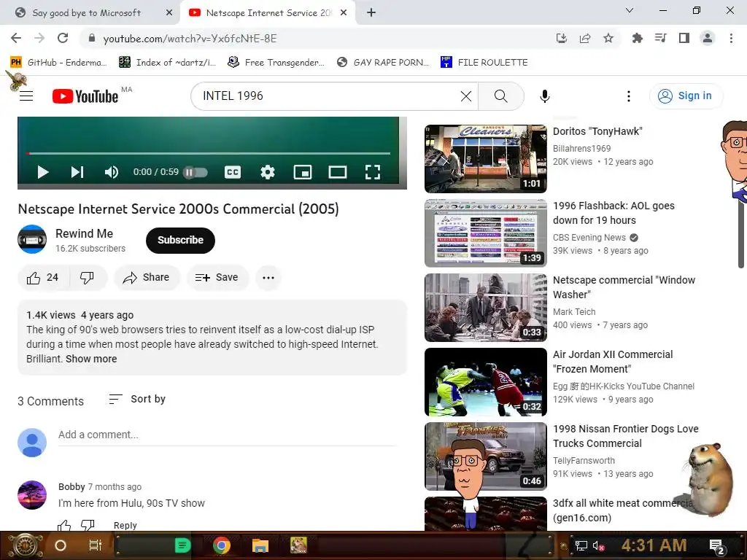
Task: Bookmark this page star icon
Action: click(x=608, y=38)
